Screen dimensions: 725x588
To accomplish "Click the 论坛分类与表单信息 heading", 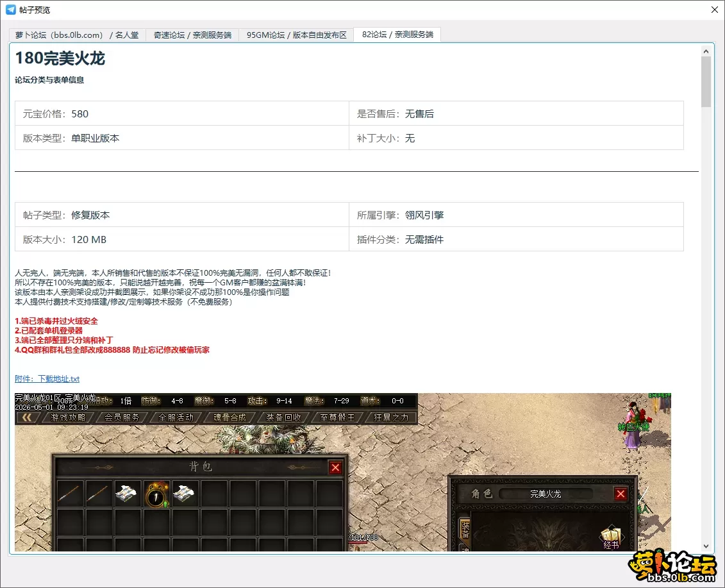I will pyautogui.click(x=49, y=80).
